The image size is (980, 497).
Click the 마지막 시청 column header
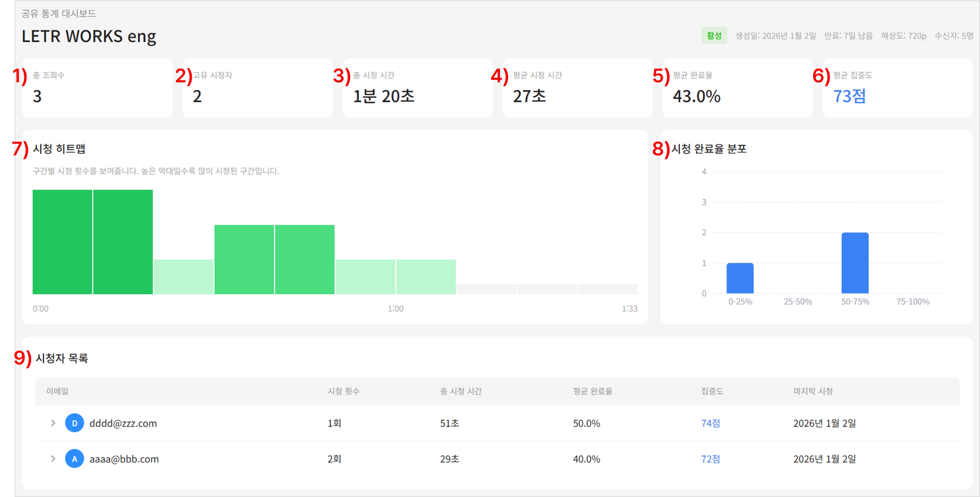813,391
